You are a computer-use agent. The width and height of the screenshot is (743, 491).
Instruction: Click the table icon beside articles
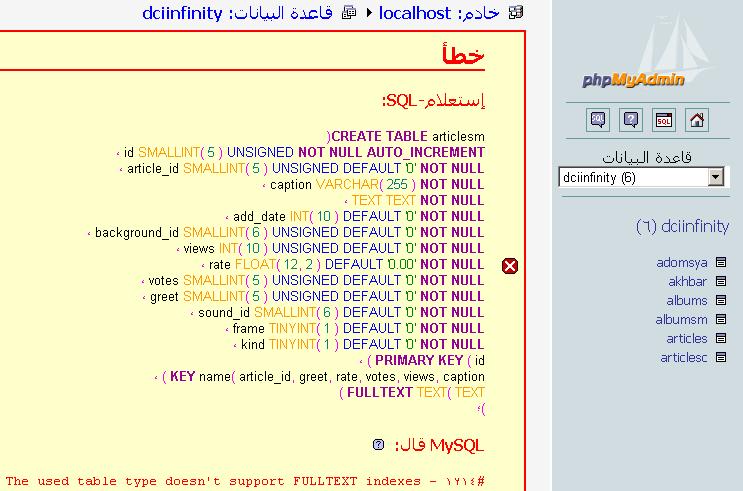(721, 339)
